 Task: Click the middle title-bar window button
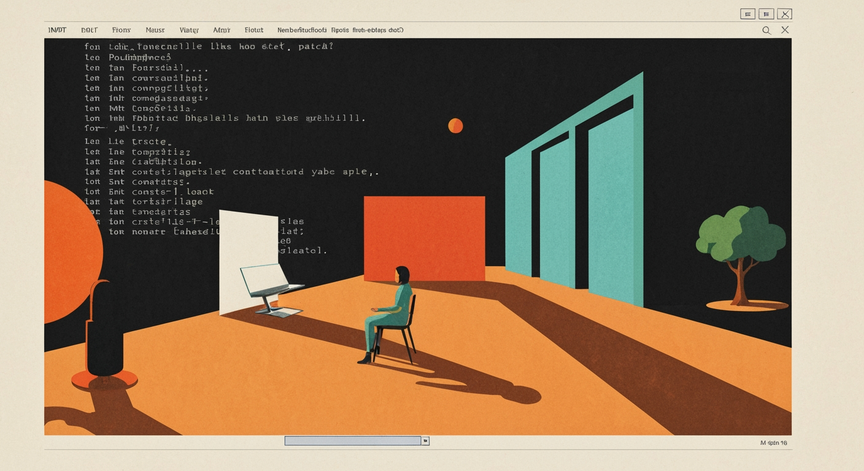766,14
